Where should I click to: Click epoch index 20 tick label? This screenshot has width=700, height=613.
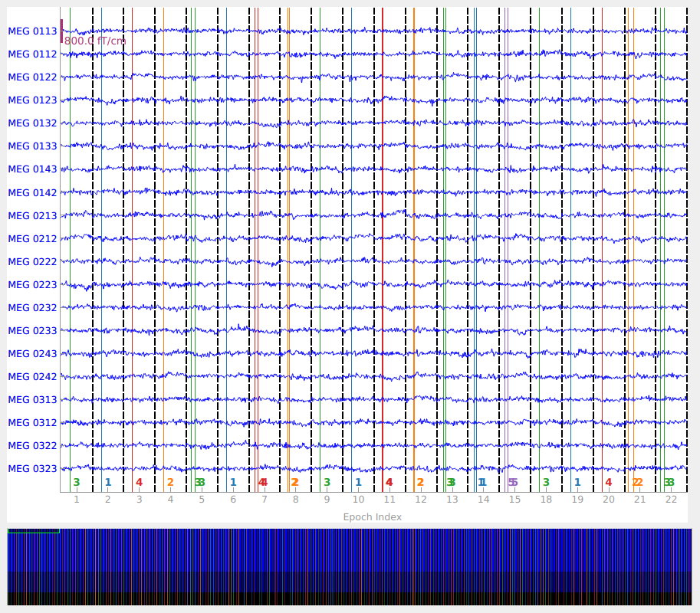point(609,500)
